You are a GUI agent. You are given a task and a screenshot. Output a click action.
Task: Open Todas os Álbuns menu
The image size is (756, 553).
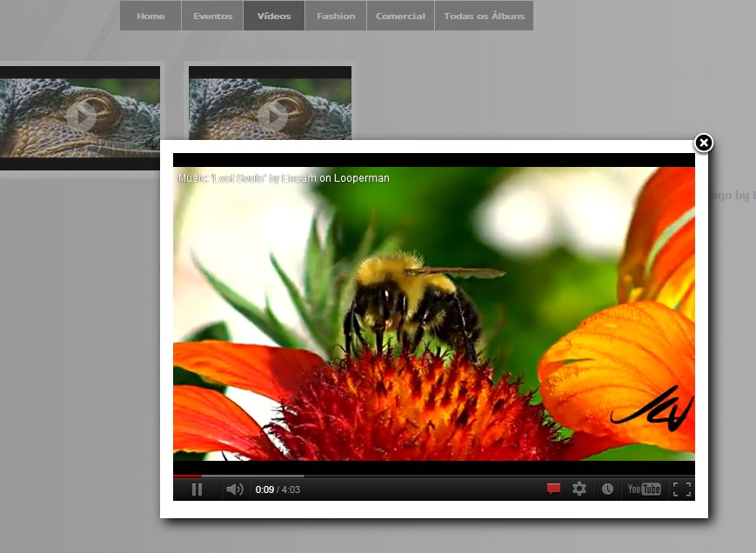point(484,16)
